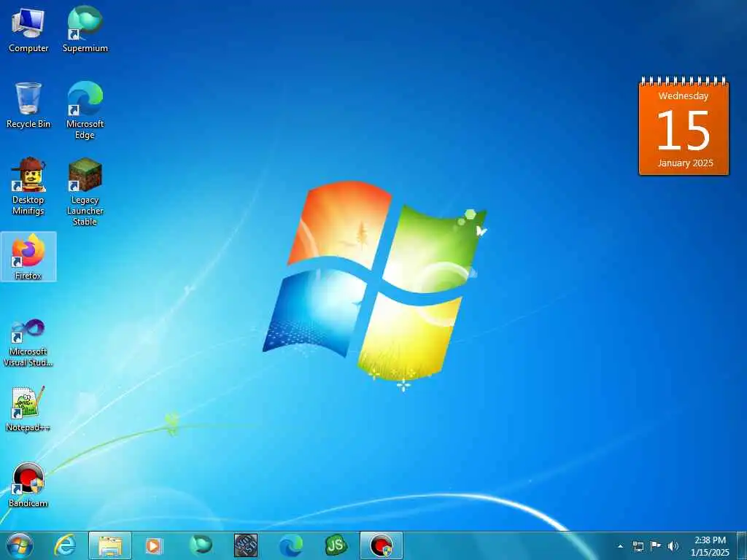Click the Win ISO taskbar icon

(246, 545)
